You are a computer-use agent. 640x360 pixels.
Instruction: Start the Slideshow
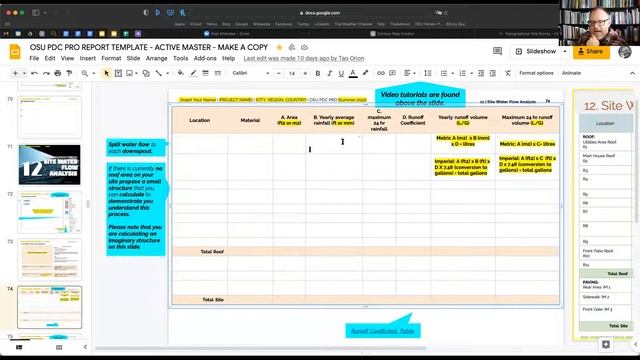pyautogui.click(x=536, y=51)
